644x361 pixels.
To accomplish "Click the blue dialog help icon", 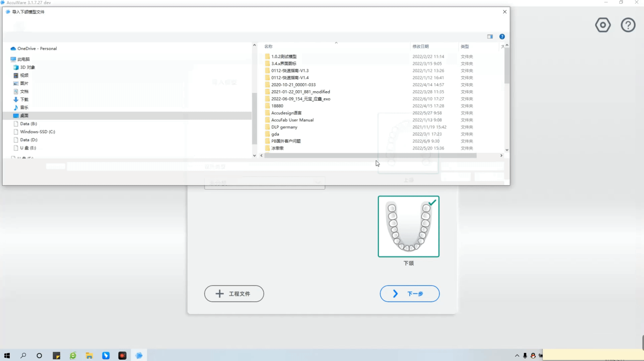I will point(502,37).
